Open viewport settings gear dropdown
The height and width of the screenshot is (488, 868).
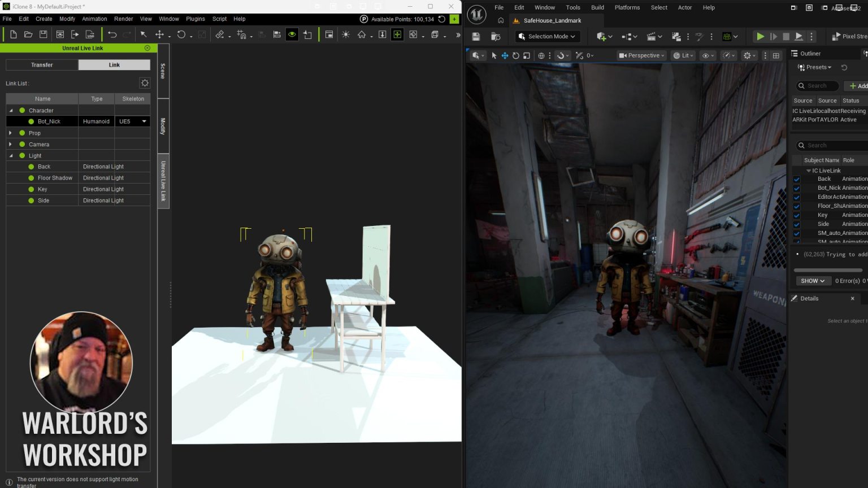coord(750,55)
